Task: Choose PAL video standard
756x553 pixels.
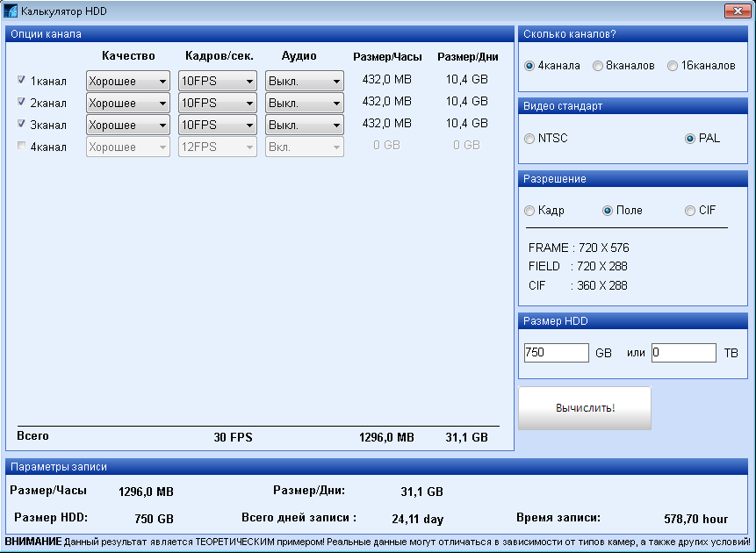Action: pos(690,139)
